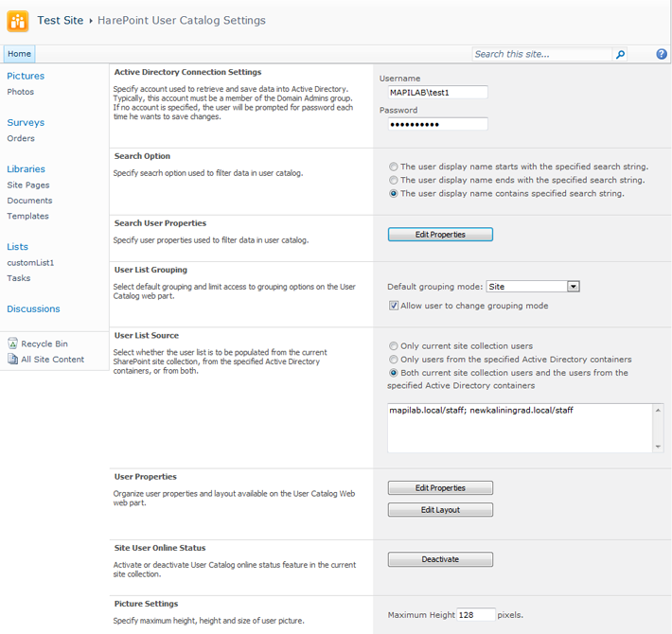672x634 pixels.
Task: Click the Recycle Bin icon
Action: point(13,343)
